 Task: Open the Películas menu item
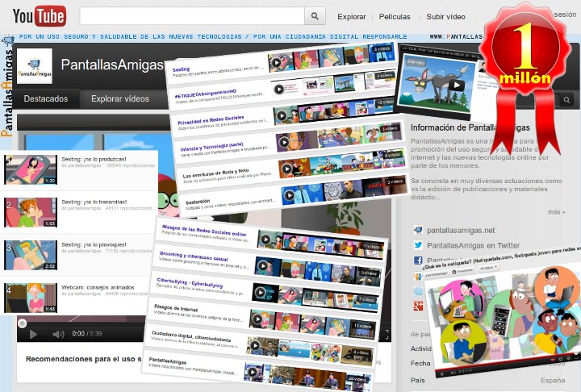(x=395, y=17)
